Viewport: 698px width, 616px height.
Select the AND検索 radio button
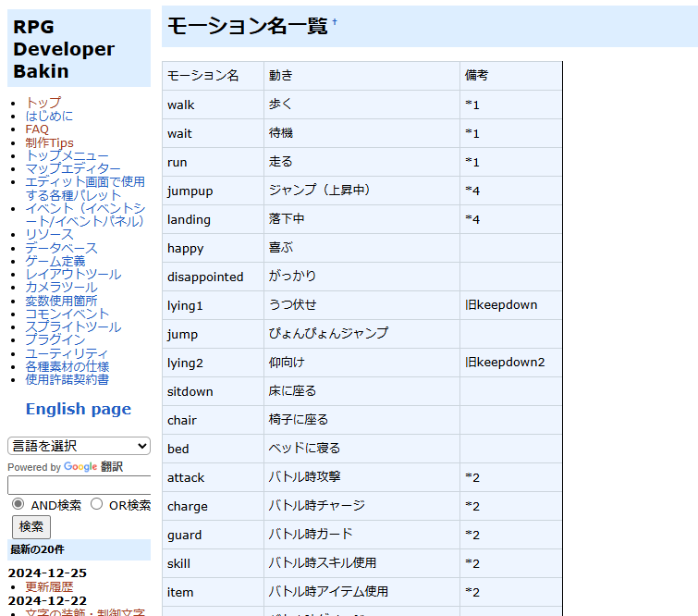[x=18, y=504]
